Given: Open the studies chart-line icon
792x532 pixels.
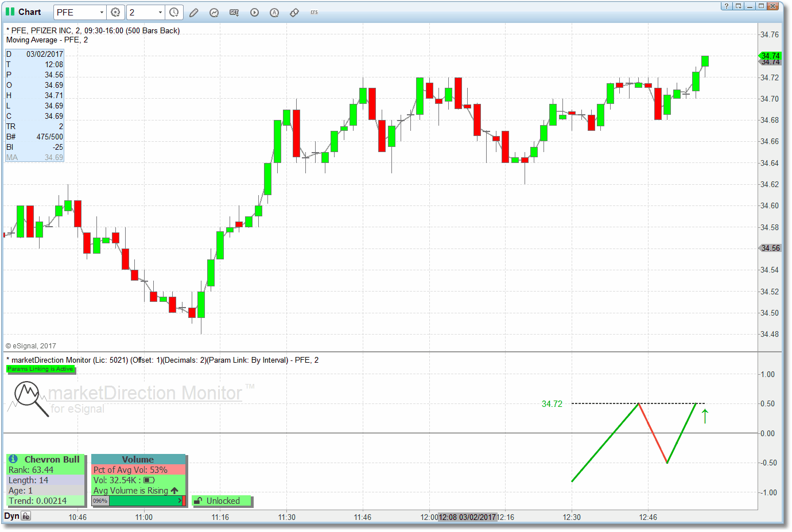Looking at the screenshot, I should [x=214, y=12].
